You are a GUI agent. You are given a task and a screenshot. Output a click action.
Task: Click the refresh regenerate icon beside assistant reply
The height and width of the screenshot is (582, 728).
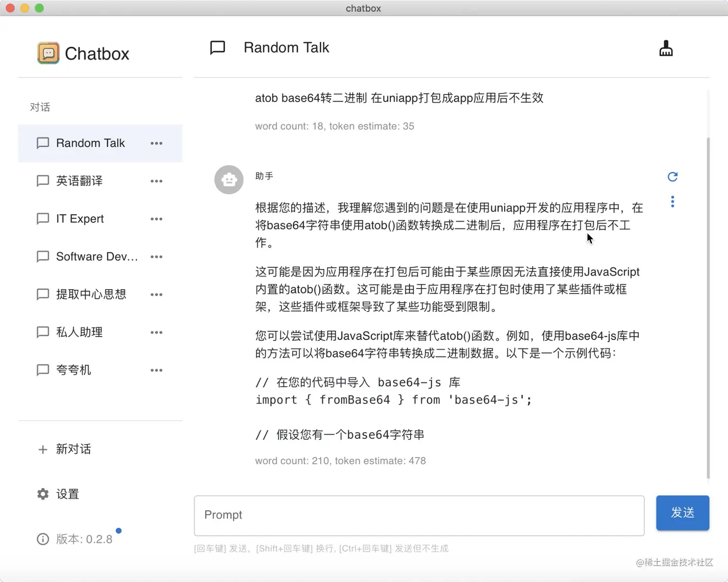tap(673, 177)
